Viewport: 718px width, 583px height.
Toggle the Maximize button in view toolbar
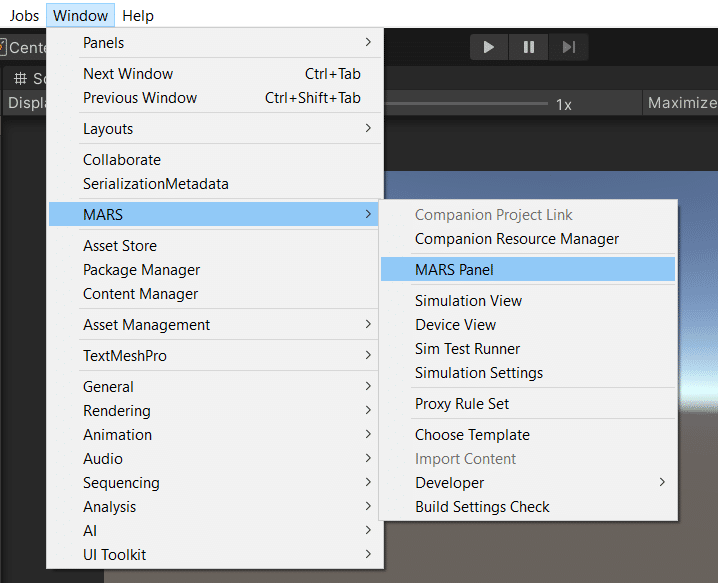pyautogui.click(x=681, y=103)
